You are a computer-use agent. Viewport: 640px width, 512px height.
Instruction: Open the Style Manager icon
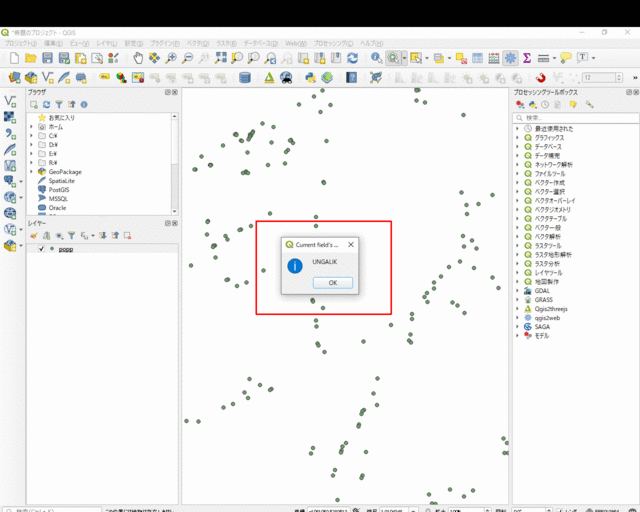click(113, 58)
